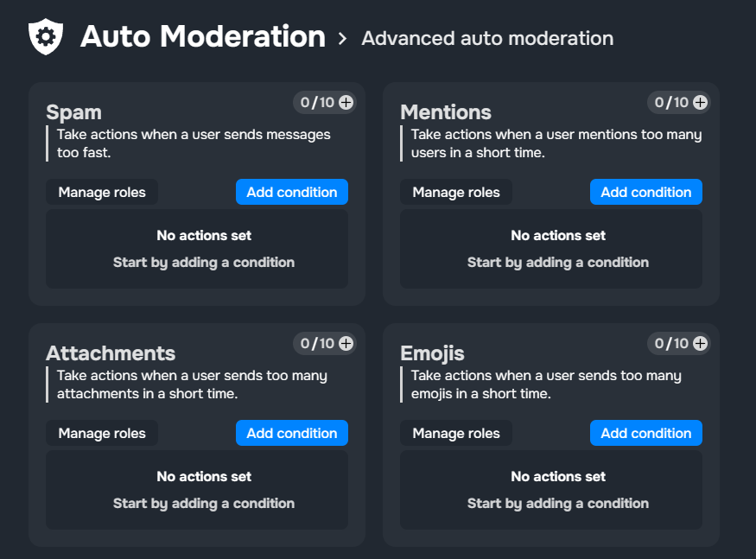Image resolution: width=756 pixels, height=559 pixels.
Task: Click the Emojis 0/10 counter badge
Action: pyautogui.click(x=670, y=344)
